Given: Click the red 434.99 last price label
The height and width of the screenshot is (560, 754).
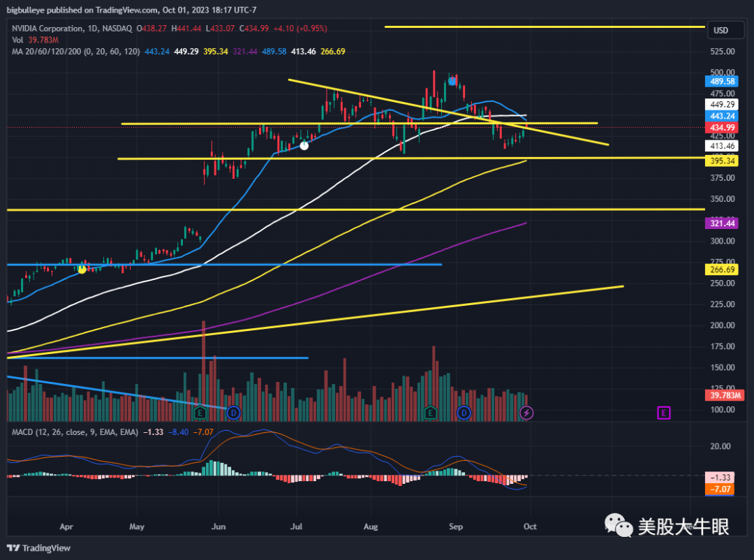Looking at the screenshot, I should point(723,128).
